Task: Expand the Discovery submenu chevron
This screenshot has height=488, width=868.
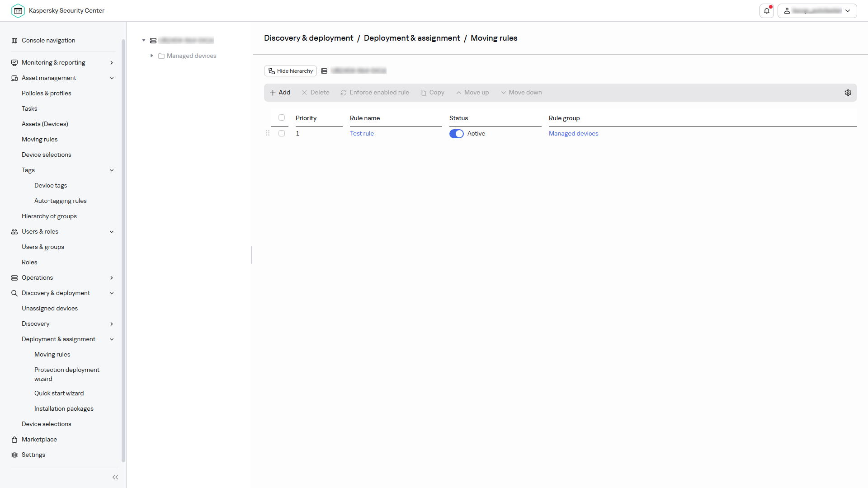Action: click(x=112, y=324)
